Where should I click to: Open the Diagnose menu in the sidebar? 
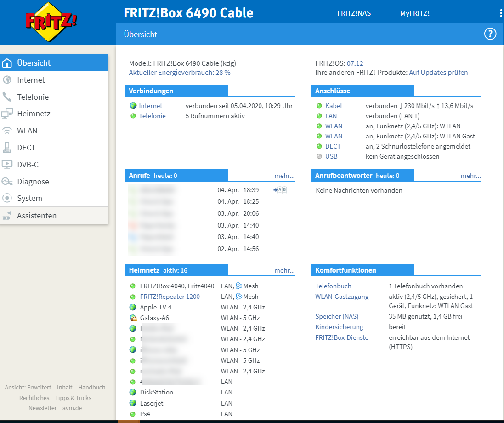[x=54, y=182]
